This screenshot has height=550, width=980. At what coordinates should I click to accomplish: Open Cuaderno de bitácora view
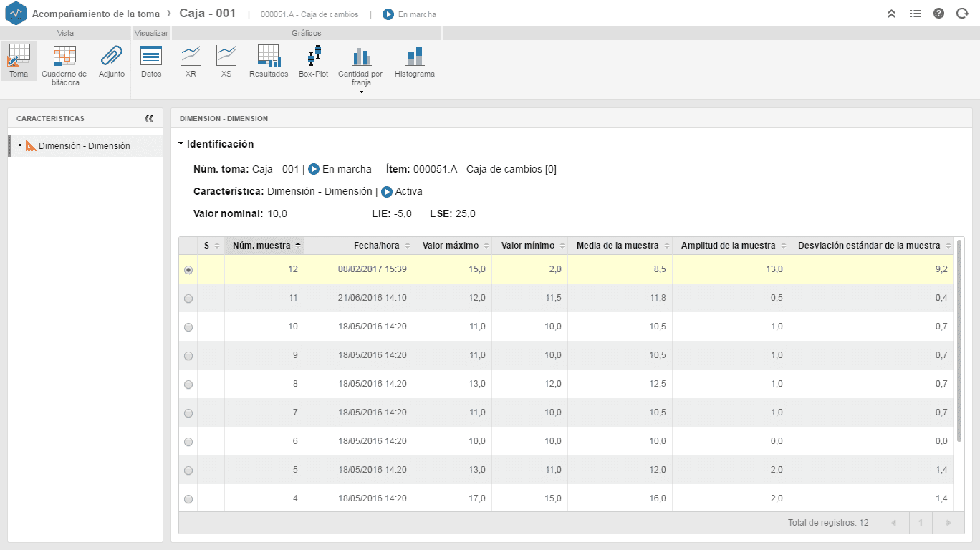coord(64,65)
